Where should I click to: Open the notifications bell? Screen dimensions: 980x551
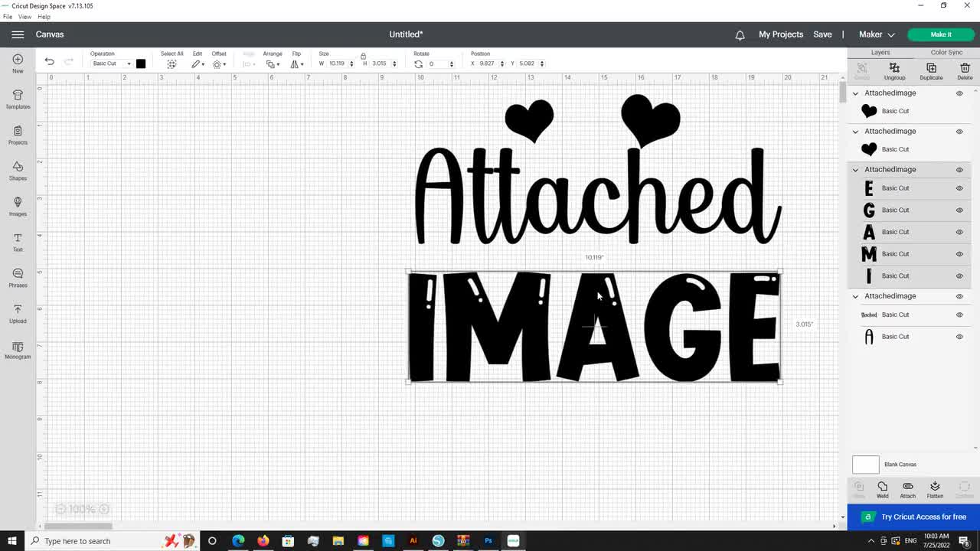(740, 34)
